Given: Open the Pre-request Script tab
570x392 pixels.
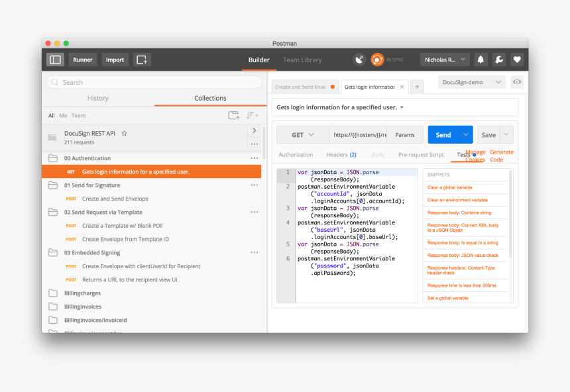Looking at the screenshot, I should tap(421, 155).
